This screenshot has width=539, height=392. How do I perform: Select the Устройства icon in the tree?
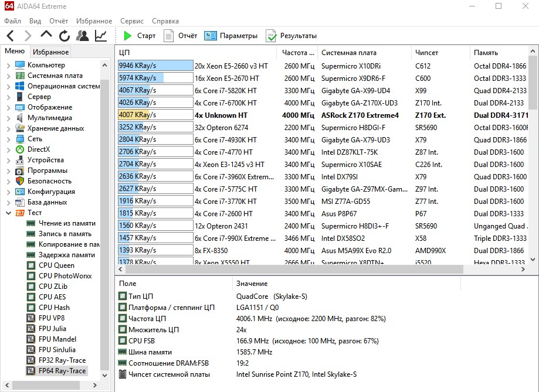pos(20,160)
